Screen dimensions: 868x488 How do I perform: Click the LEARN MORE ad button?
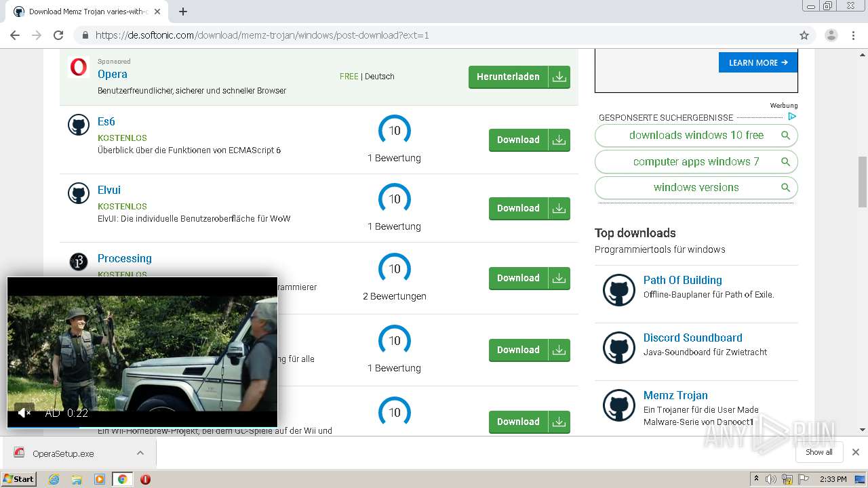[x=758, y=62]
